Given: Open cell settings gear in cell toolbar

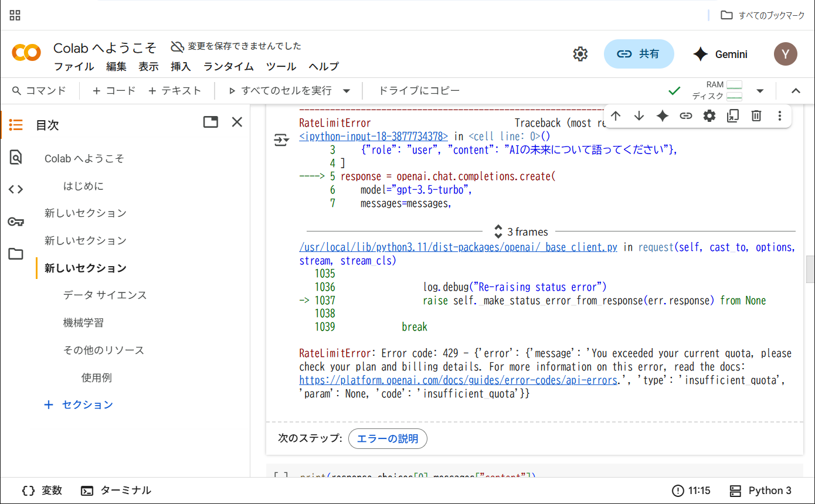Looking at the screenshot, I should coord(709,116).
